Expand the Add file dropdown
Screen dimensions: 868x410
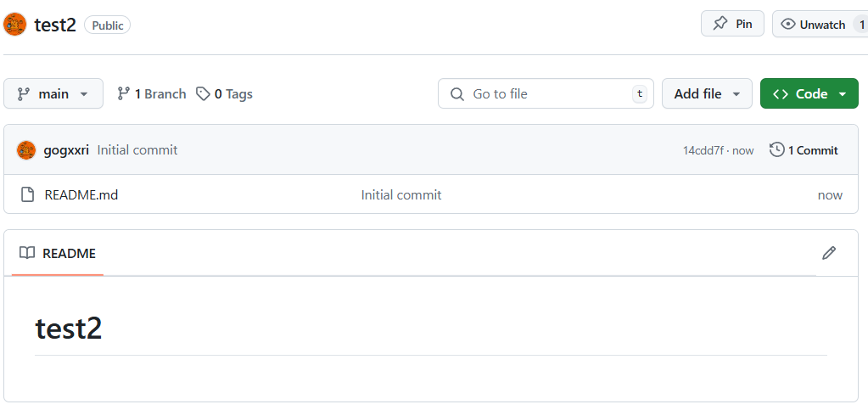707,94
